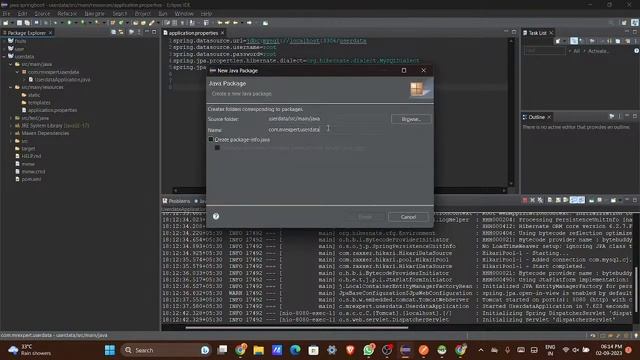Collapse the src/main/resources folder
Image resolution: width=640 pixels, height=360 pixels.
point(11,87)
